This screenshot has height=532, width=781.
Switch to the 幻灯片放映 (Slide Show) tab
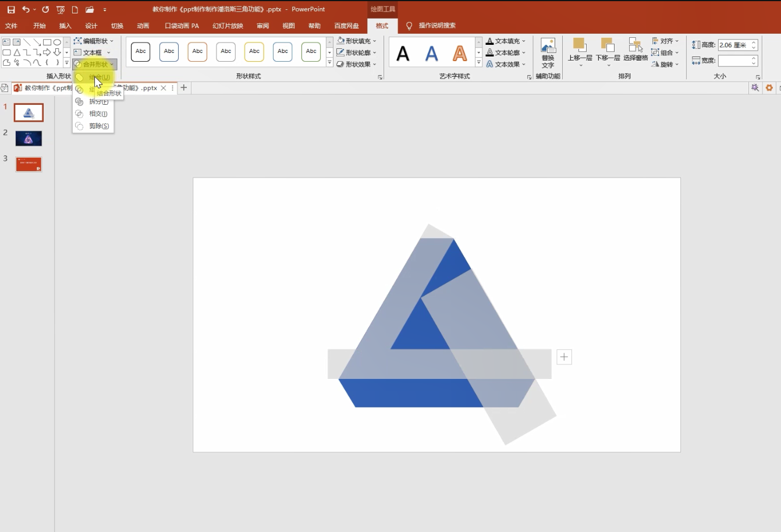tap(228, 26)
